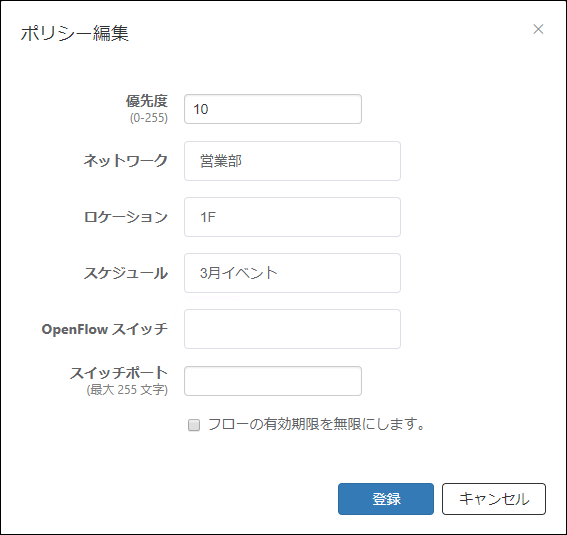This screenshot has width=567, height=535.
Task: Focus the 優先度 input showing 10
Action: point(273,109)
